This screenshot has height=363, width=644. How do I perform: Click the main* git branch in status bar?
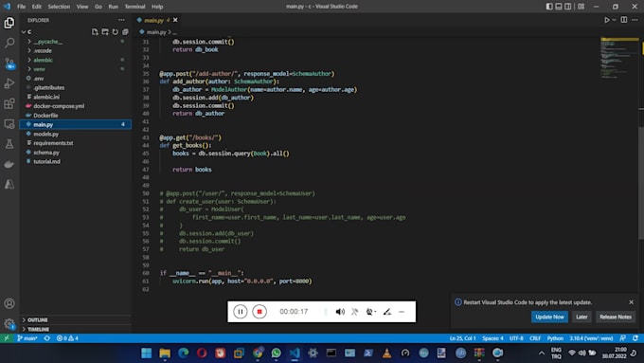pos(27,338)
